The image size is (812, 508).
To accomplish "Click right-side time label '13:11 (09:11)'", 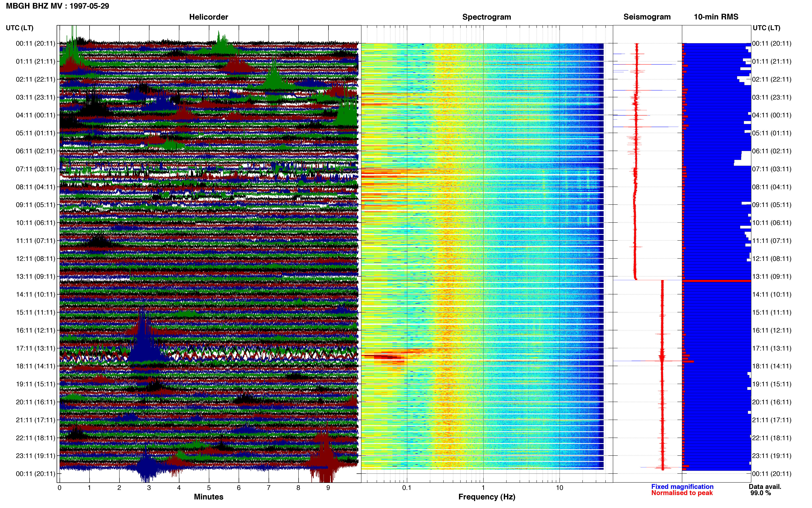I will click(x=772, y=276).
